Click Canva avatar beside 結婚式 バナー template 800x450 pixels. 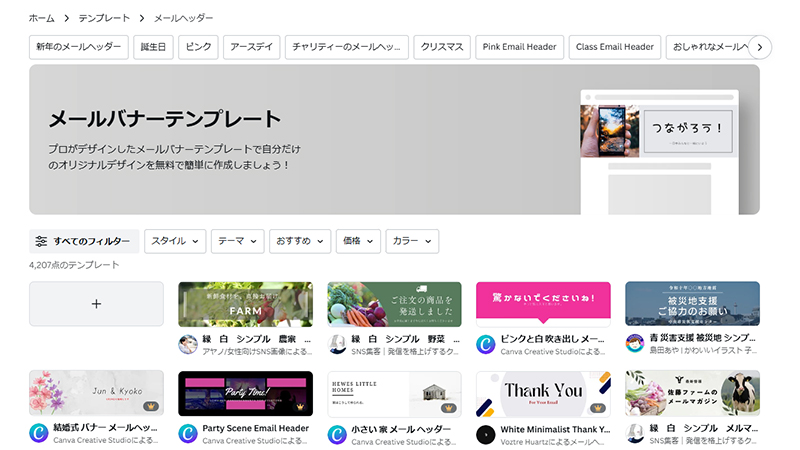click(x=39, y=433)
